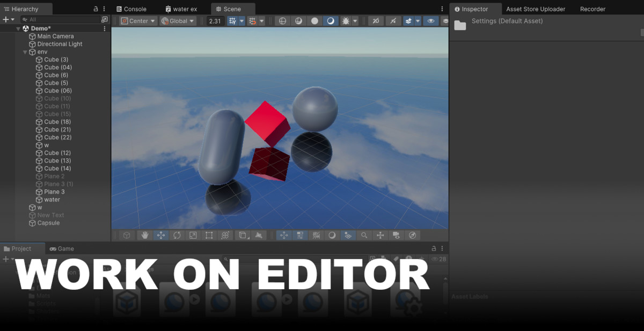The height and width of the screenshot is (331, 644).
Task: Choose the Rect transform tool
Action: [209, 235]
